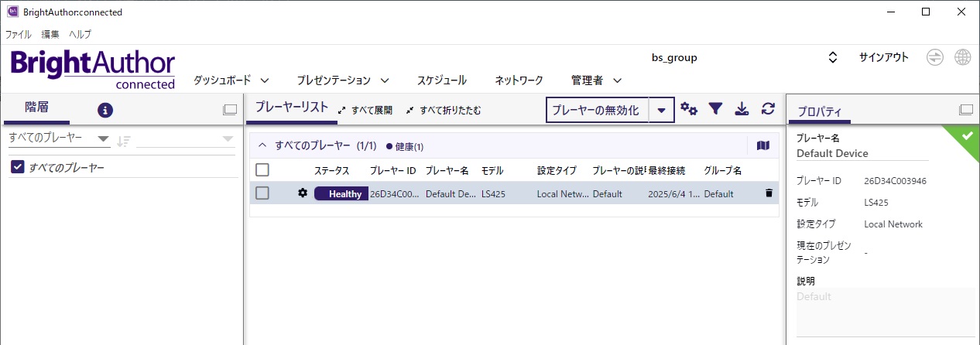980x345 pixels.
Task: Click the グループ名 column header
Action: pyautogui.click(x=723, y=170)
